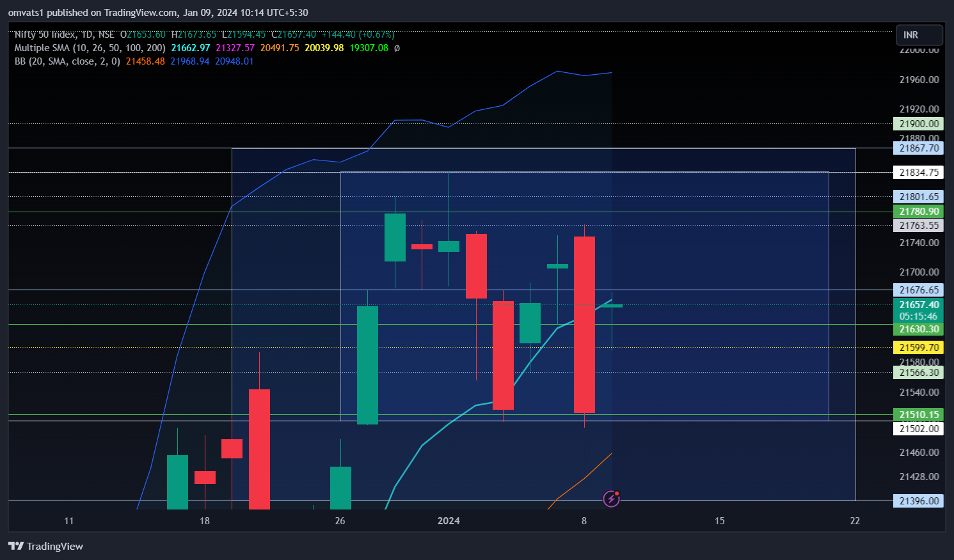
Task: Click the 21460.00 price axis value
Action: (919, 453)
